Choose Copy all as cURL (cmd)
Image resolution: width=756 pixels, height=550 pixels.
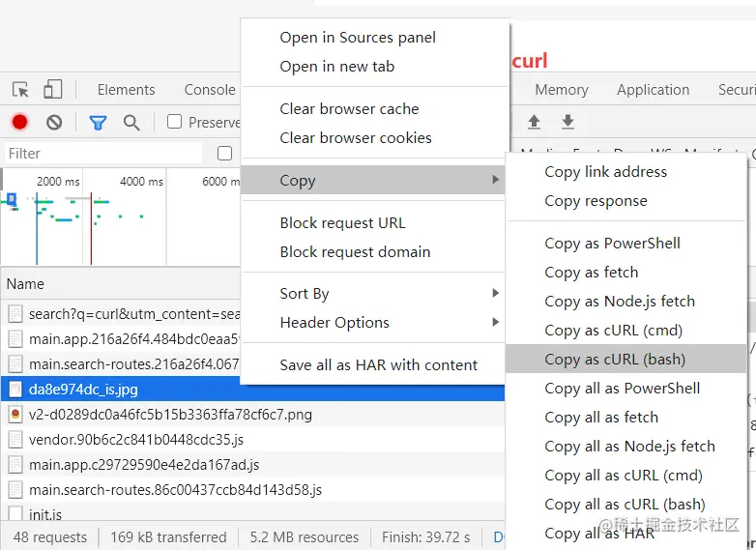(x=625, y=475)
